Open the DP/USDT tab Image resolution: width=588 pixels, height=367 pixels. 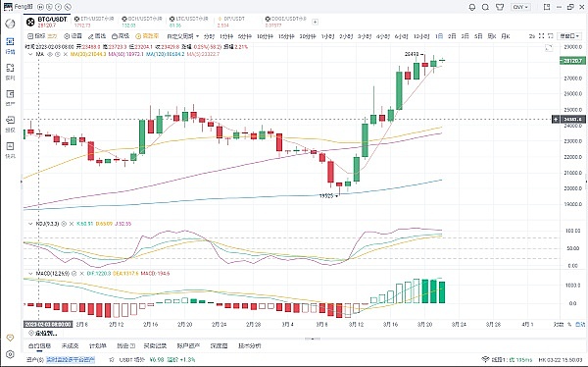pyautogui.click(x=231, y=22)
